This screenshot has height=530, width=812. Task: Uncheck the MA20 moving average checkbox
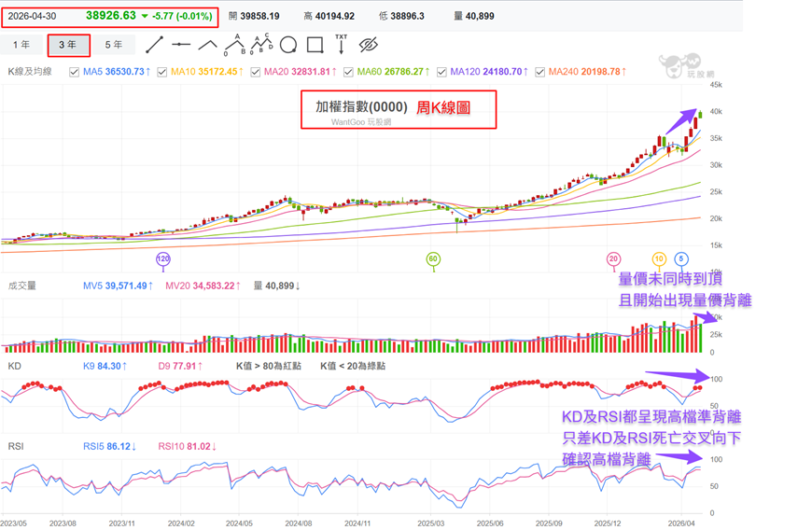[x=256, y=72]
